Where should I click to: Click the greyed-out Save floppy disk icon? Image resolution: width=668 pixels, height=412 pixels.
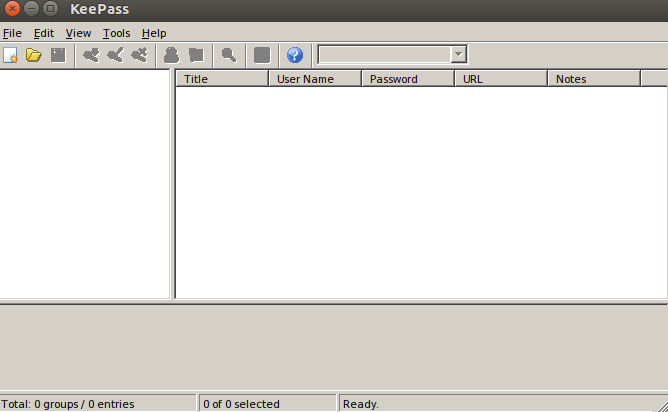click(x=58, y=55)
